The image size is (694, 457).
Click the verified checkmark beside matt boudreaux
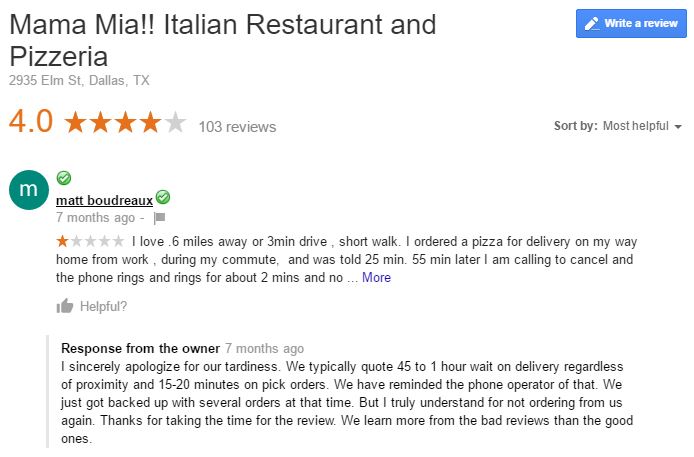(163, 198)
